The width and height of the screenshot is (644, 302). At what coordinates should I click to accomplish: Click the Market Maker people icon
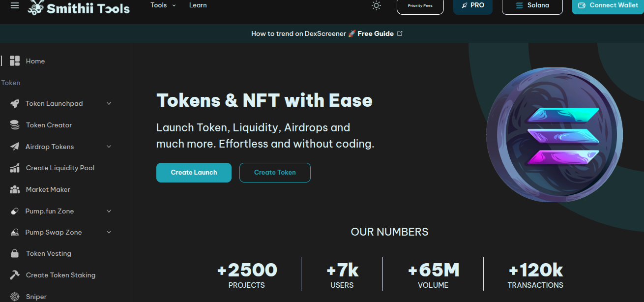coord(15,189)
